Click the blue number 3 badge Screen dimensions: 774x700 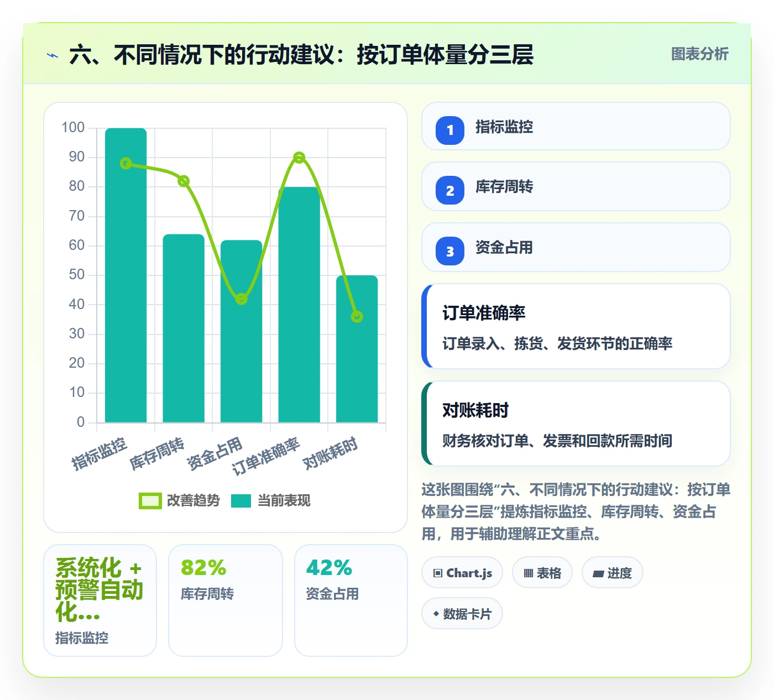450,251
